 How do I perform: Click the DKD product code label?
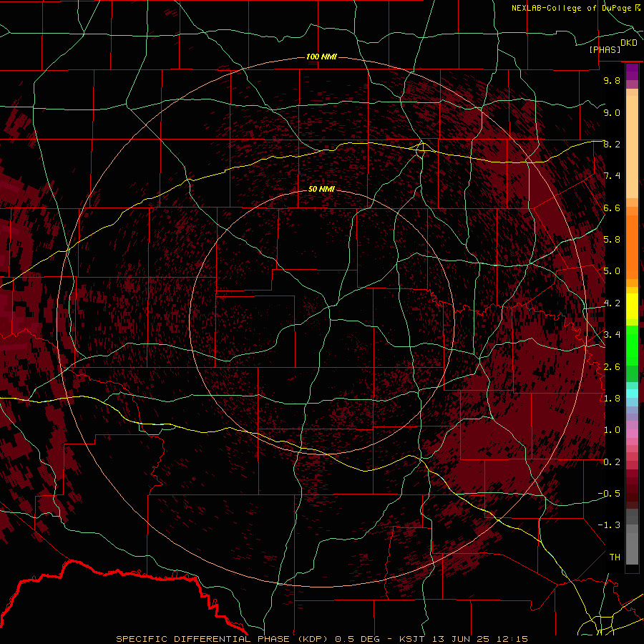pos(628,43)
